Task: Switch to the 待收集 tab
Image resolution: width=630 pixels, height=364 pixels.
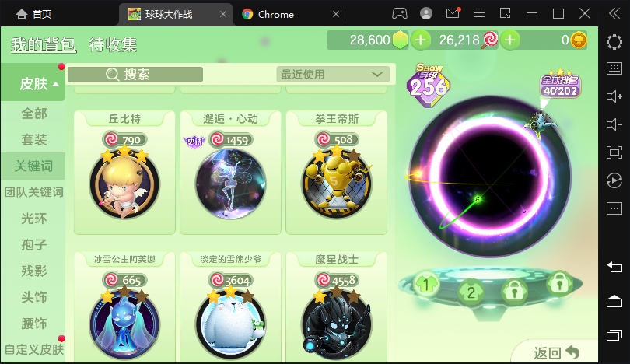Action: [x=113, y=44]
